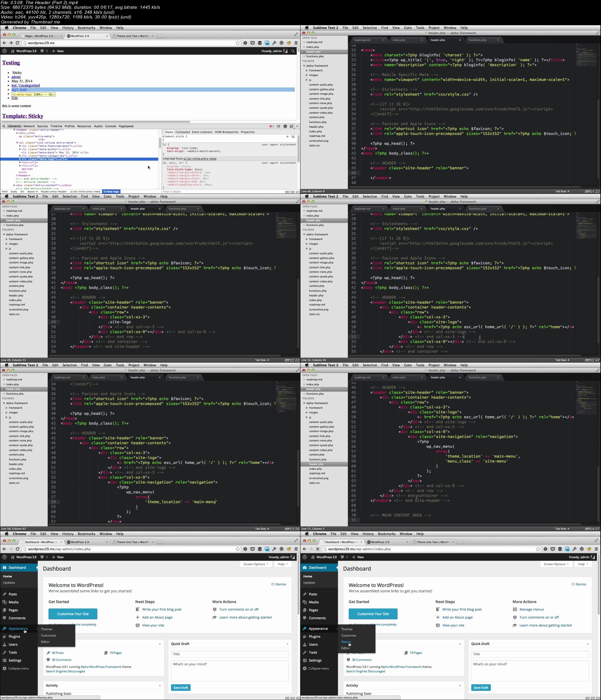Click the admin bar search icon in DevTools frame
The height and width of the screenshot is (700, 601).
tap(293, 51)
